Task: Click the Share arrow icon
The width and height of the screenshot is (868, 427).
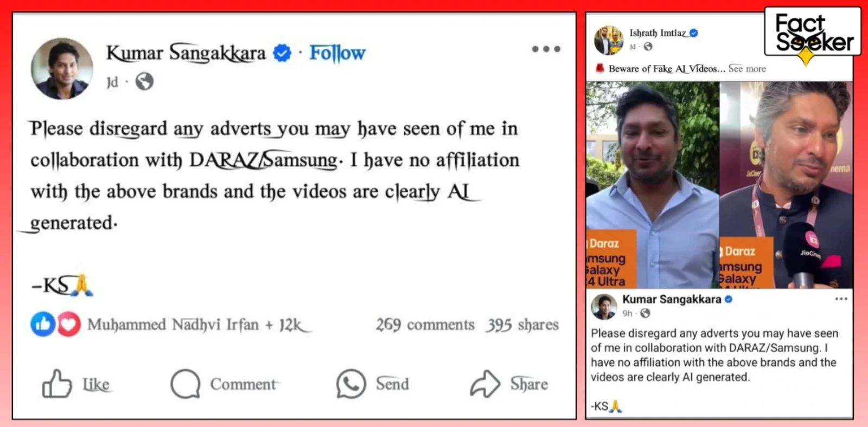Action: pyautogui.click(x=485, y=384)
